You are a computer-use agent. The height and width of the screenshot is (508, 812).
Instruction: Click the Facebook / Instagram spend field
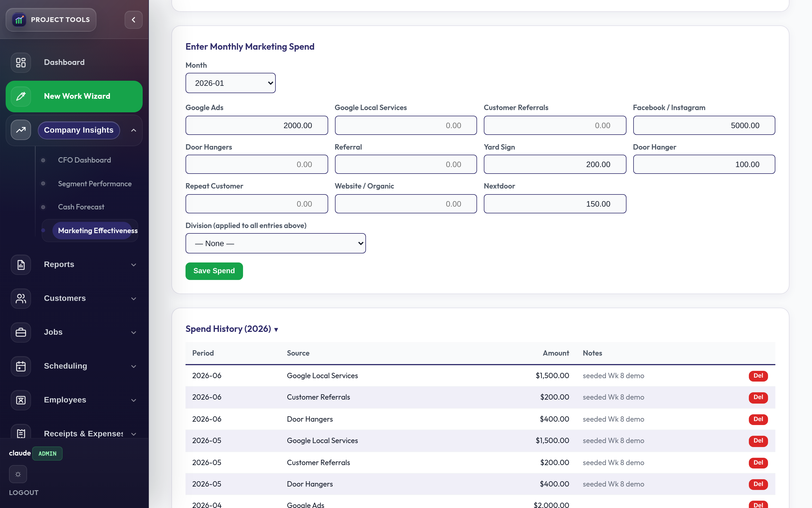pyautogui.click(x=704, y=125)
